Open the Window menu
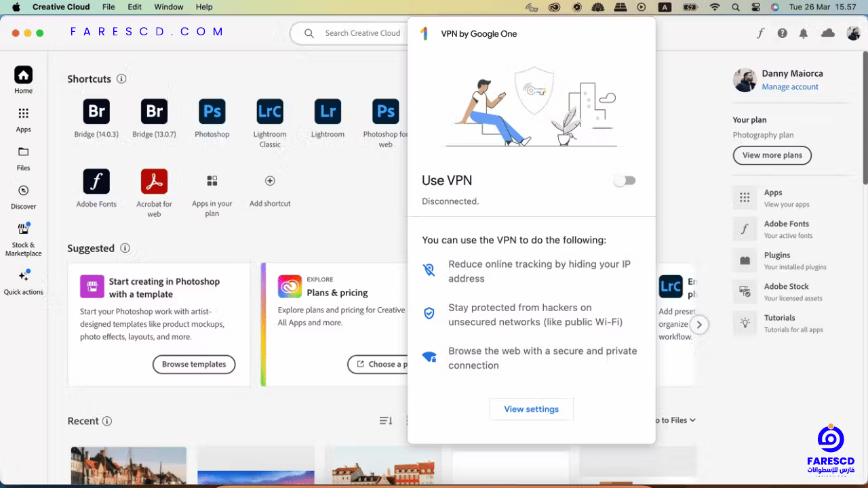This screenshot has height=488, width=868. 169,7
